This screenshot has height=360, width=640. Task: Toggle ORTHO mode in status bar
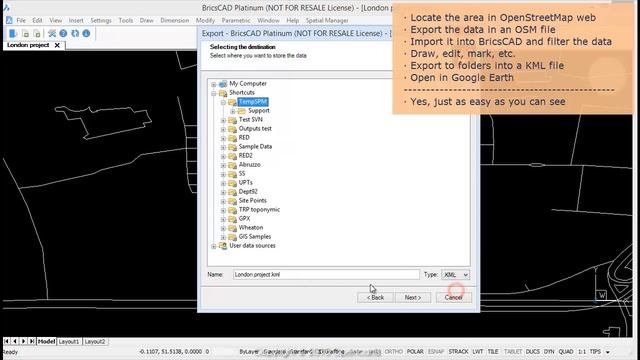coord(393,351)
